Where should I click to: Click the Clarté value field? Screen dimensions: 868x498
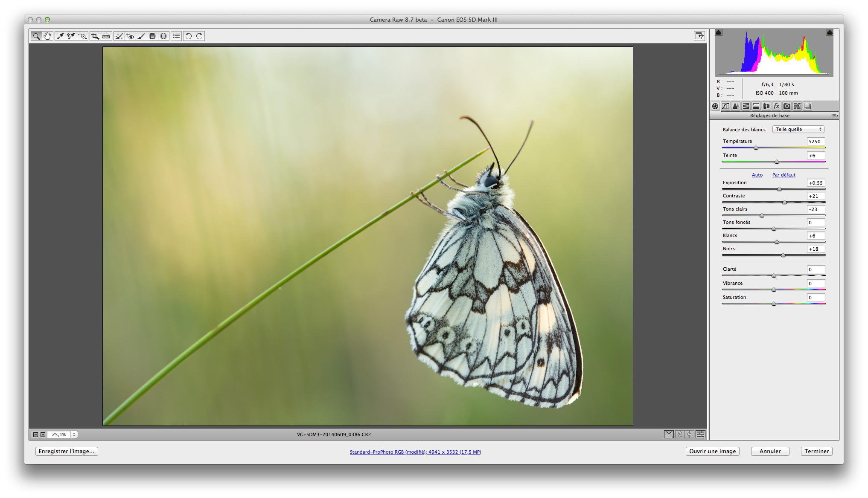[816, 269]
